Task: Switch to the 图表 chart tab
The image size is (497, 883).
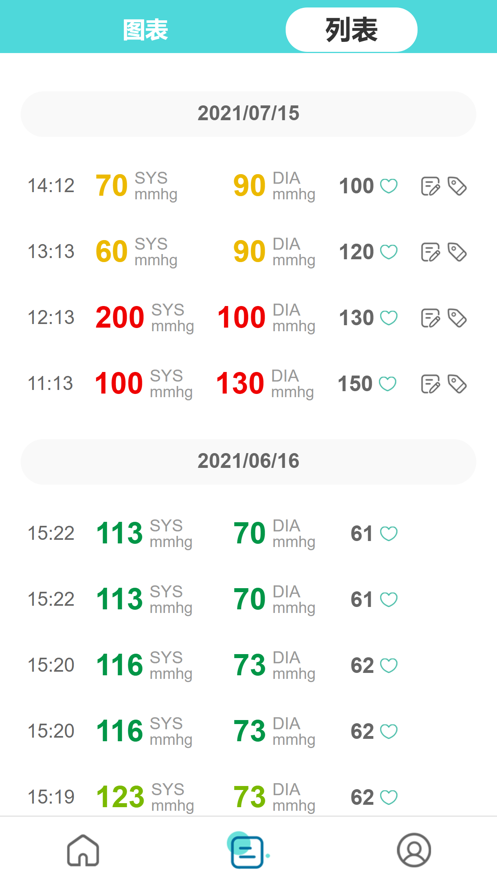Action: tap(146, 30)
